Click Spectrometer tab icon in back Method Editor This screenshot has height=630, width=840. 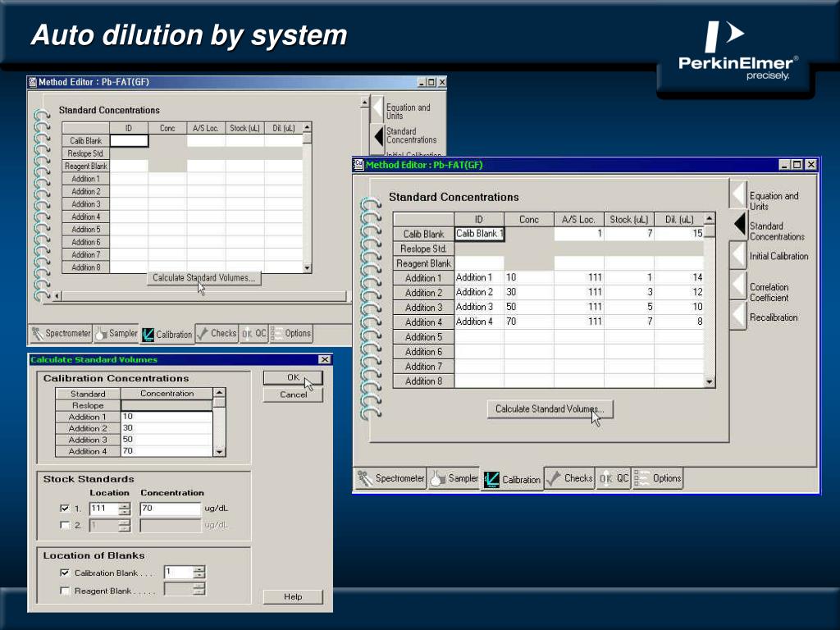click(x=37, y=334)
